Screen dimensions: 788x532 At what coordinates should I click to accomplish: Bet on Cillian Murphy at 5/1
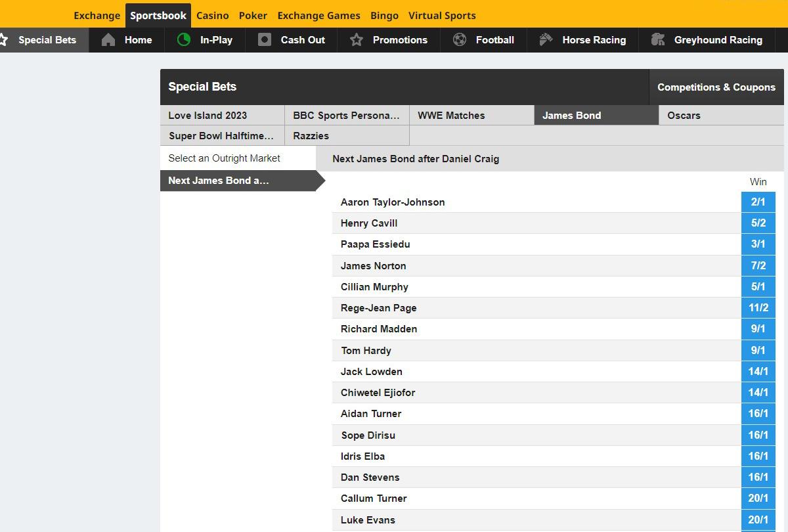tap(758, 286)
